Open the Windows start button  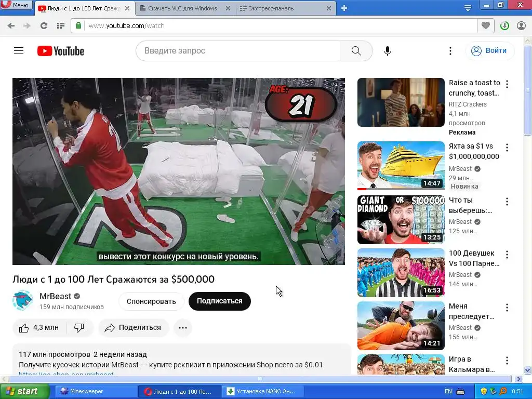point(25,392)
